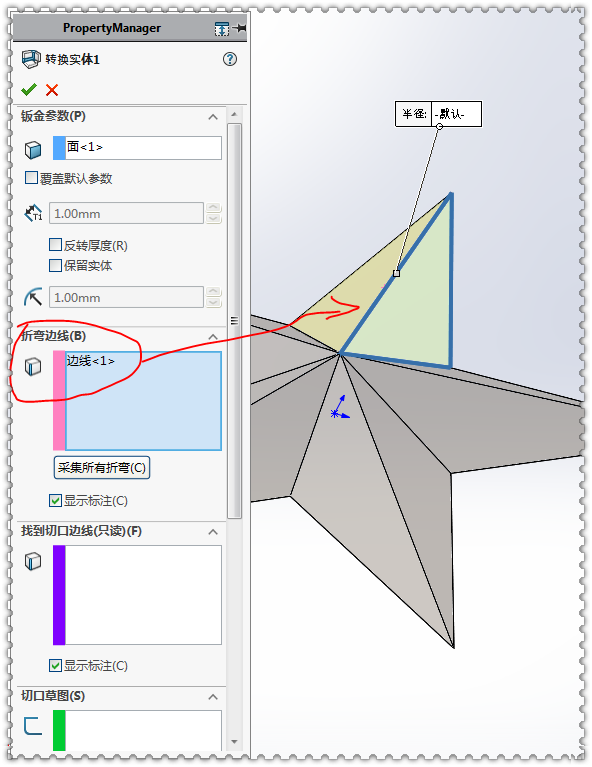Collapse the 找到切口边线(只读)(F) section
Viewport: 592px width, 767px height.
213,532
